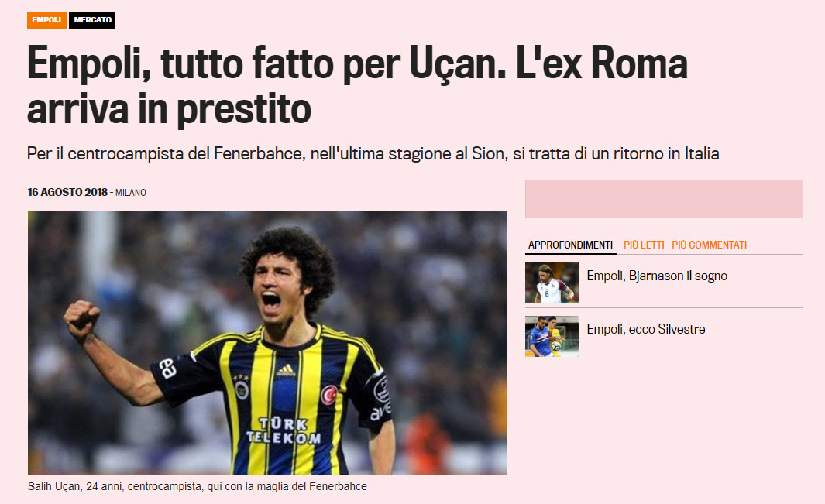Click the Fenerbahçe club crest on jersey

242,389
